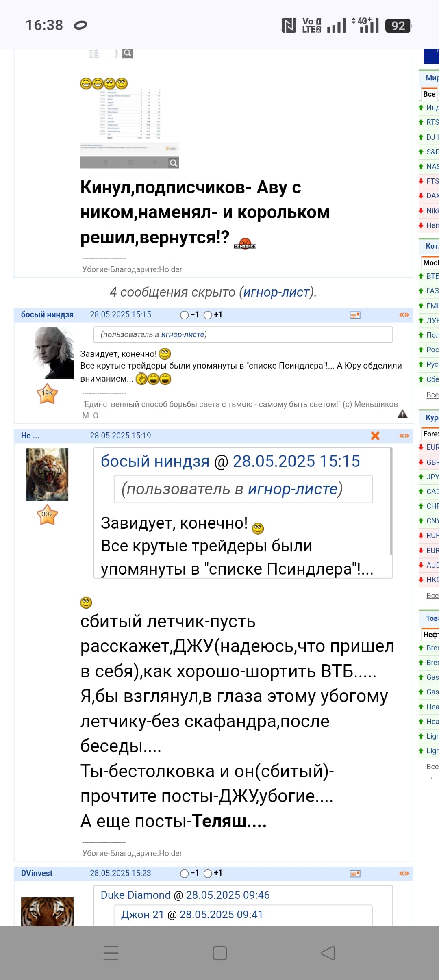Open игнор-листе link inside the large quote
Viewport: 439px width, 980px height.
point(293,489)
